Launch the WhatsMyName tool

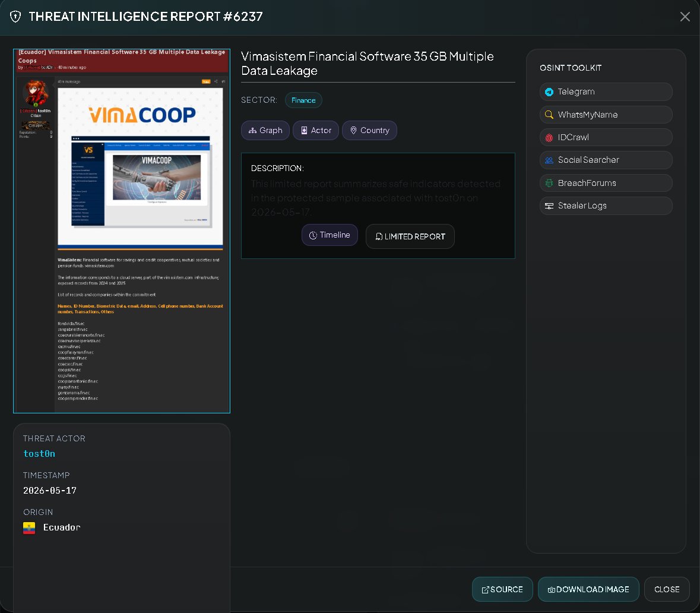coord(606,115)
